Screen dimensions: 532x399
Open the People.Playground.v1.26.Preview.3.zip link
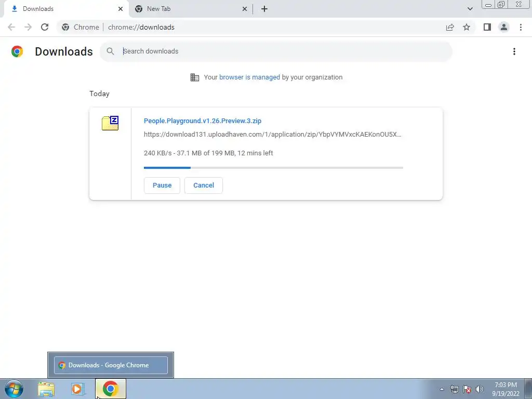(x=203, y=121)
